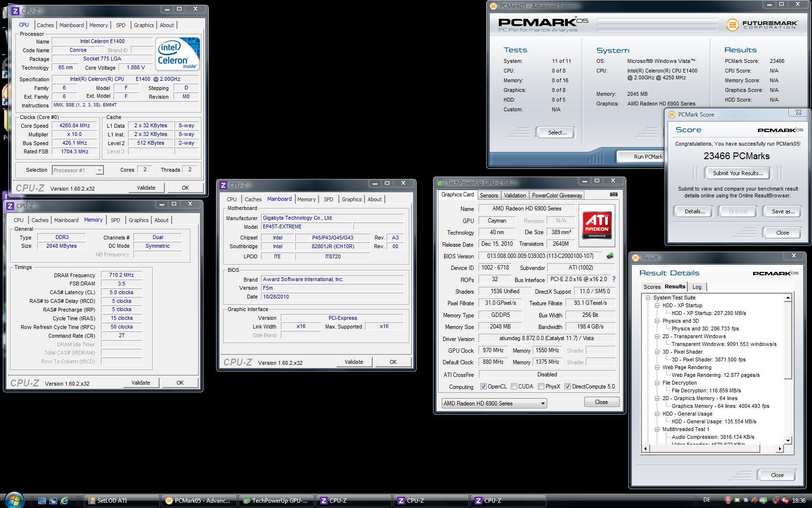Click the CPU-Z Mainboard window title icon
Viewport: 812px width, 508px height.
[x=223, y=185]
